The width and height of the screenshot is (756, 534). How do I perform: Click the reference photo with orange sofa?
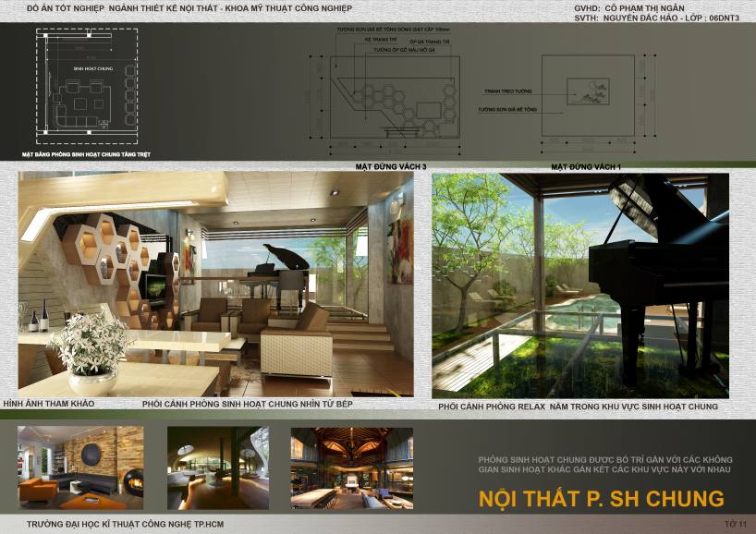[80, 467]
